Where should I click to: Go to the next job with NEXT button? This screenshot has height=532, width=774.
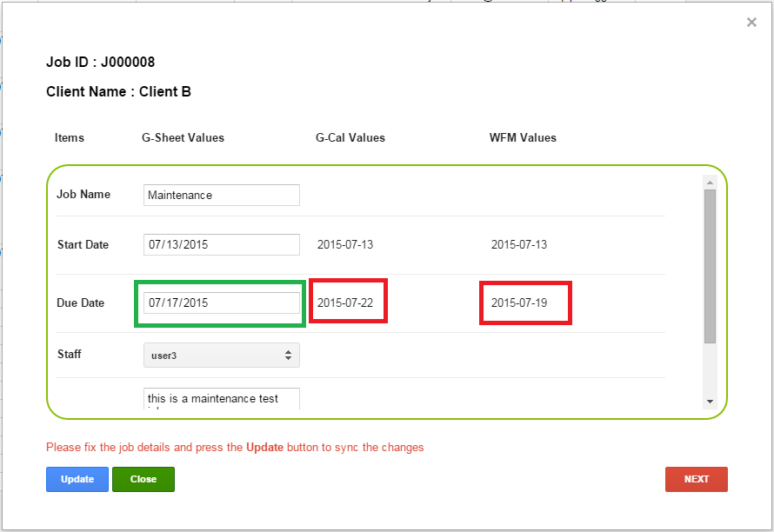(696, 479)
